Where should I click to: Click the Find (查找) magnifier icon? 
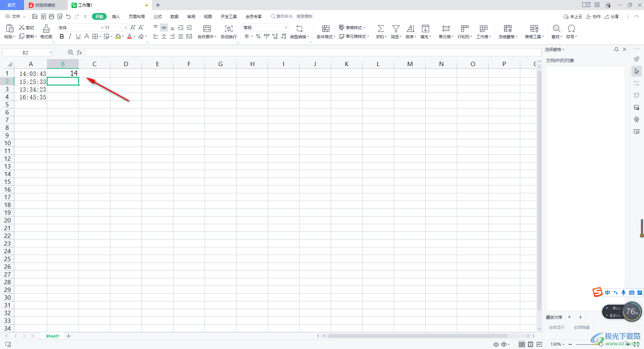(x=556, y=29)
